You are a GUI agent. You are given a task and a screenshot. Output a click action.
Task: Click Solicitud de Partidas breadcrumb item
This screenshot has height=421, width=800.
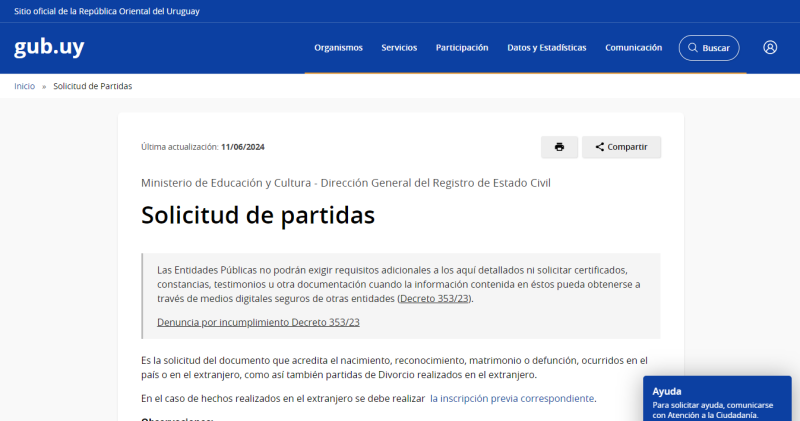(92, 86)
